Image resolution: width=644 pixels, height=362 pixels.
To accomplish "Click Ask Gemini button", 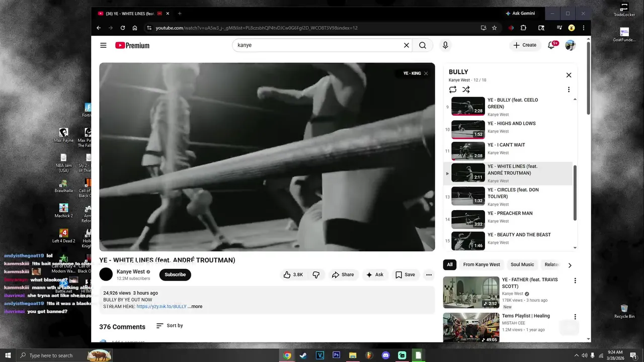I will click(520, 13).
